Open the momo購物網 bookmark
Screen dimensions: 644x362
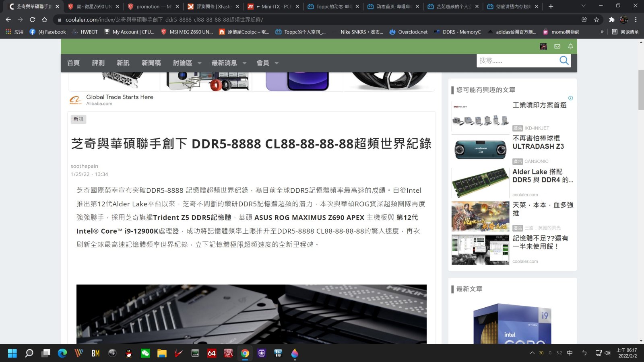(561, 32)
